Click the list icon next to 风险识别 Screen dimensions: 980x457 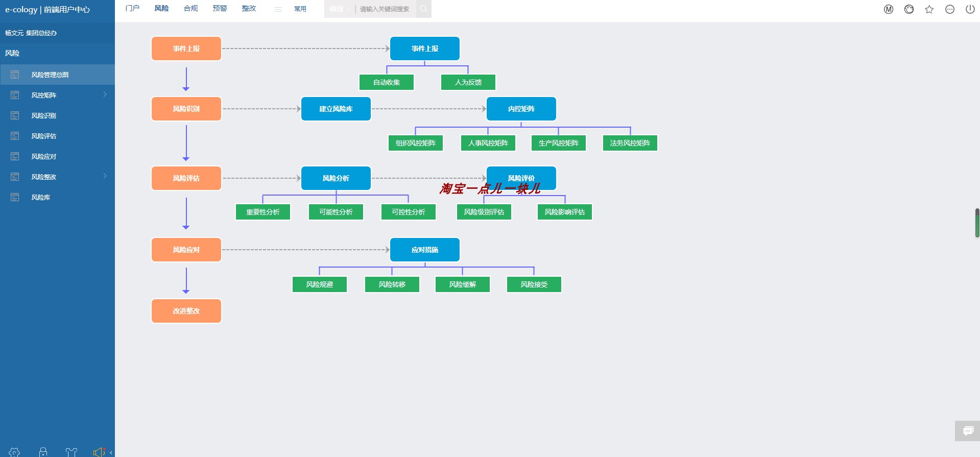point(15,115)
